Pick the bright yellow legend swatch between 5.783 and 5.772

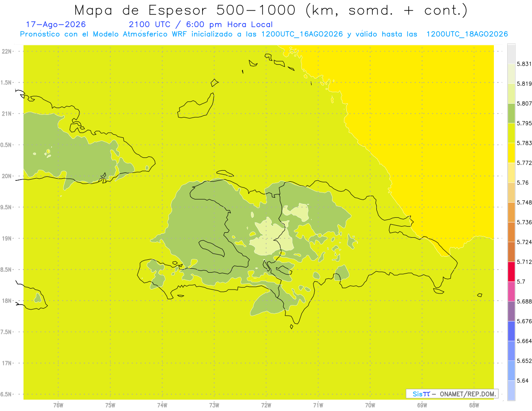point(511,153)
